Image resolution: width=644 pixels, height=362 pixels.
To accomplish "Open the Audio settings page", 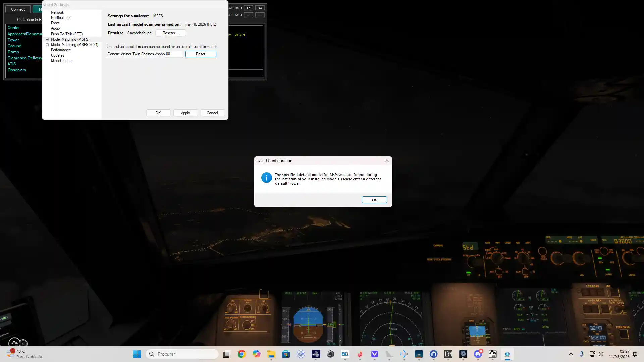I will tap(55, 28).
